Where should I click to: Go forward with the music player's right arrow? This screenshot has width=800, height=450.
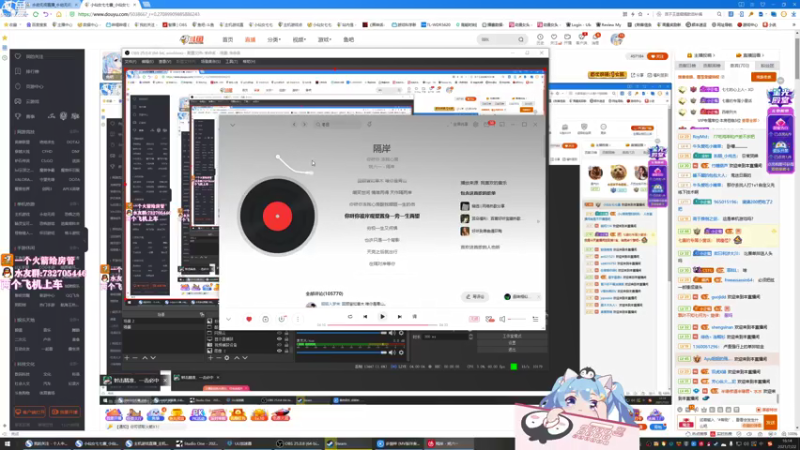304,124
